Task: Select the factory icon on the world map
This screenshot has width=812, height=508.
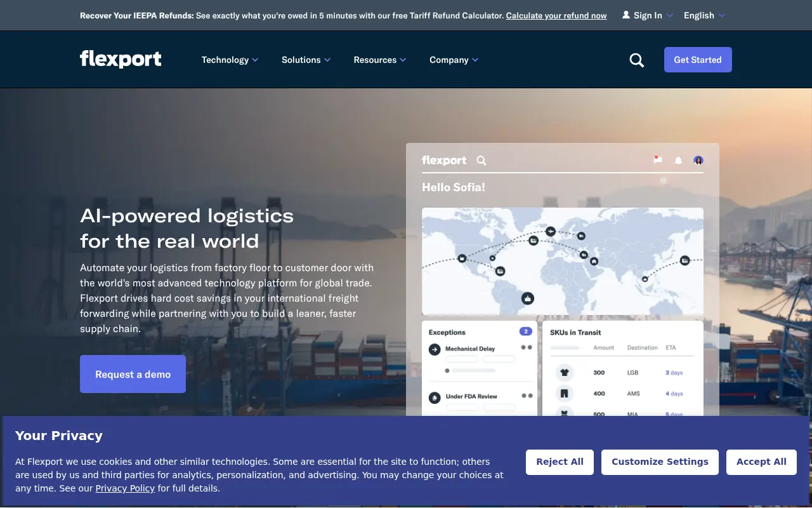Action: pyautogui.click(x=462, y=258)
